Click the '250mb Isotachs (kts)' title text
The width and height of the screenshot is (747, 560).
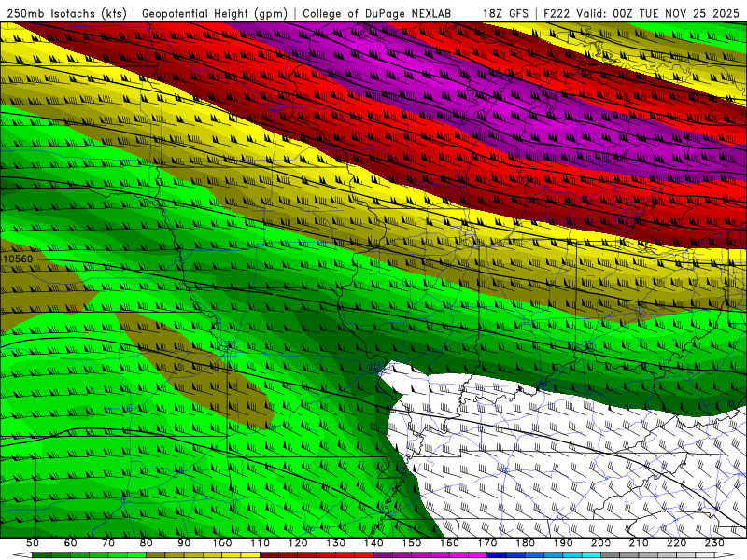tap(67, 13)
